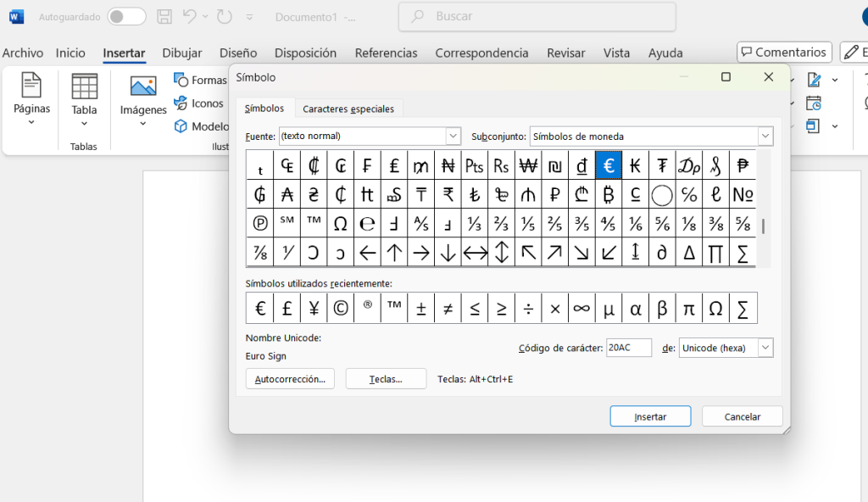Open Comentarios panel
Viewport: 868px width, 502px height.
[783, 52]
